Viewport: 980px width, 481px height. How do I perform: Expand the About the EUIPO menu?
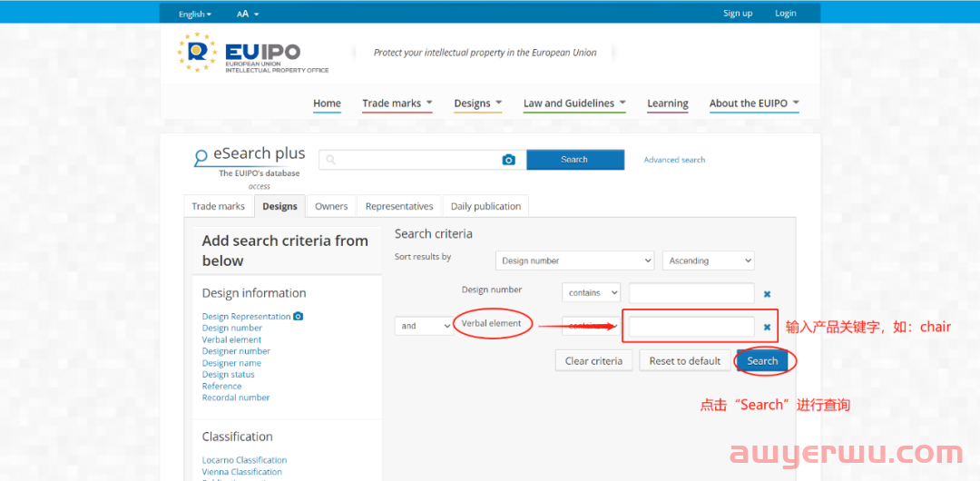click(754, 103)
